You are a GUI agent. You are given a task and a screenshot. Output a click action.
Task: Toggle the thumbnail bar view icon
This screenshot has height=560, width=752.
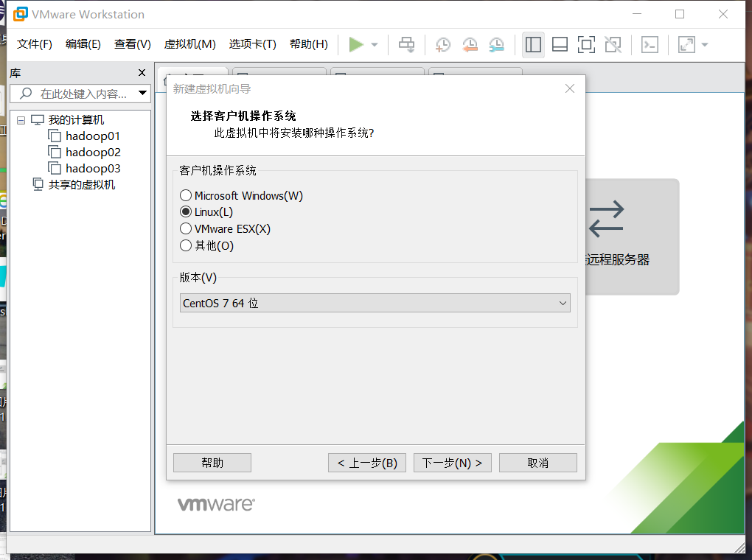coord(560,45)
